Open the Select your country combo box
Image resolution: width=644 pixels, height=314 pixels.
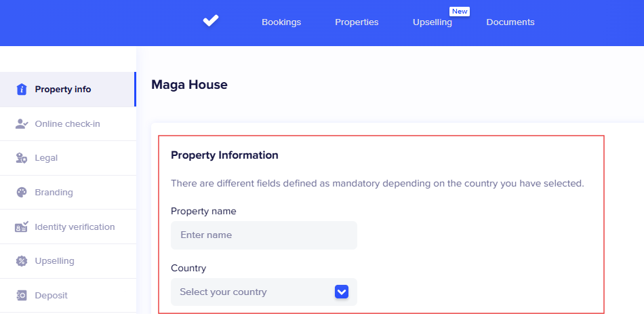click(x=254, y=292)
